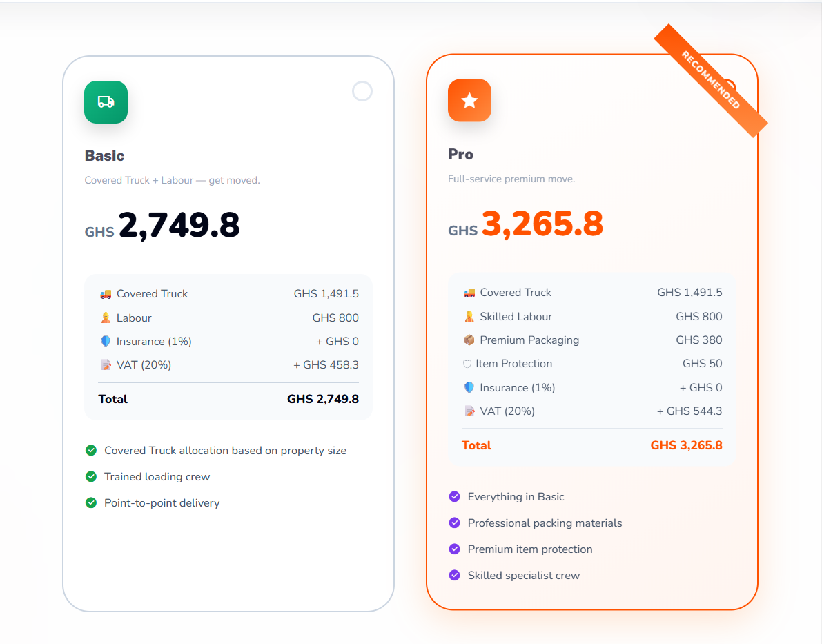Image resolution: width=822 pixels, height=644 pixels.
Task: Click the orange GHS 3,265.8 headline price
Action: (525, 224)
